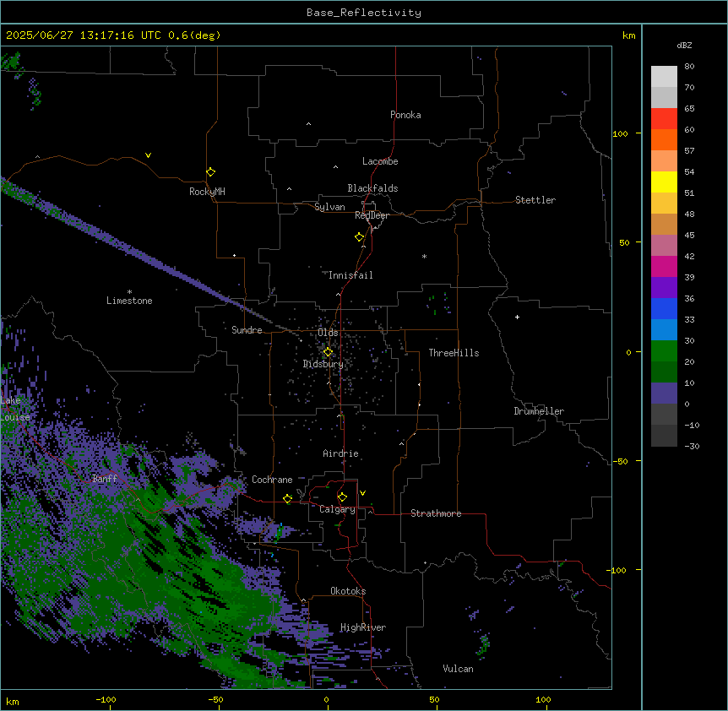This screenshot has height=711, width=728.
Task: Click the Okotoks label
Action: (348, 591)
